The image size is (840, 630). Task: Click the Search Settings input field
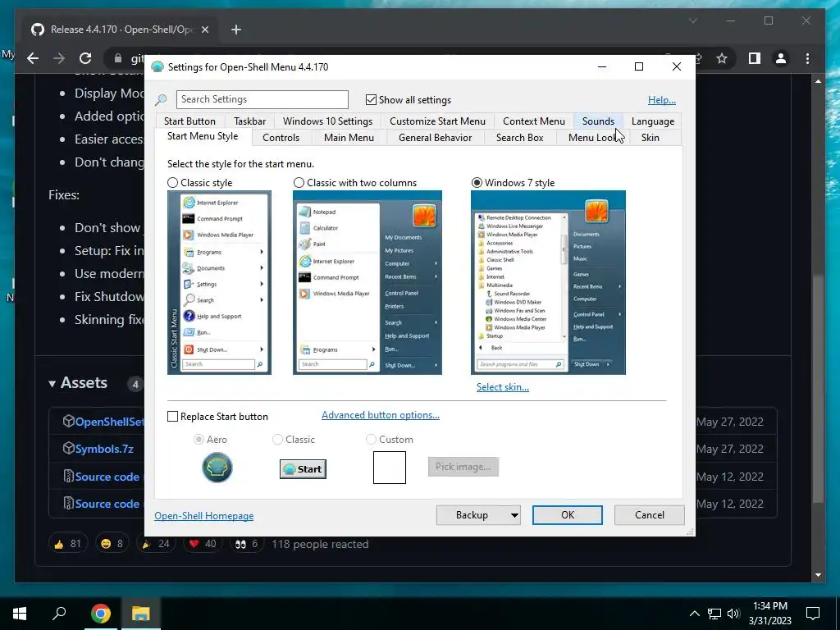[x=262, y=99]
